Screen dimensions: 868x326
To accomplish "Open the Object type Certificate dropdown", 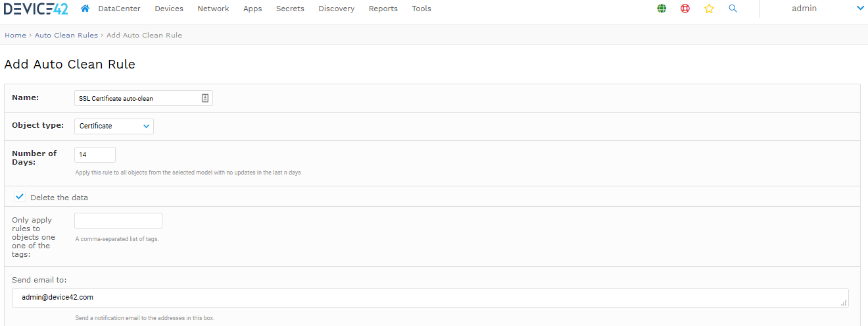I will pyautogui.click(x=114, y=126).
